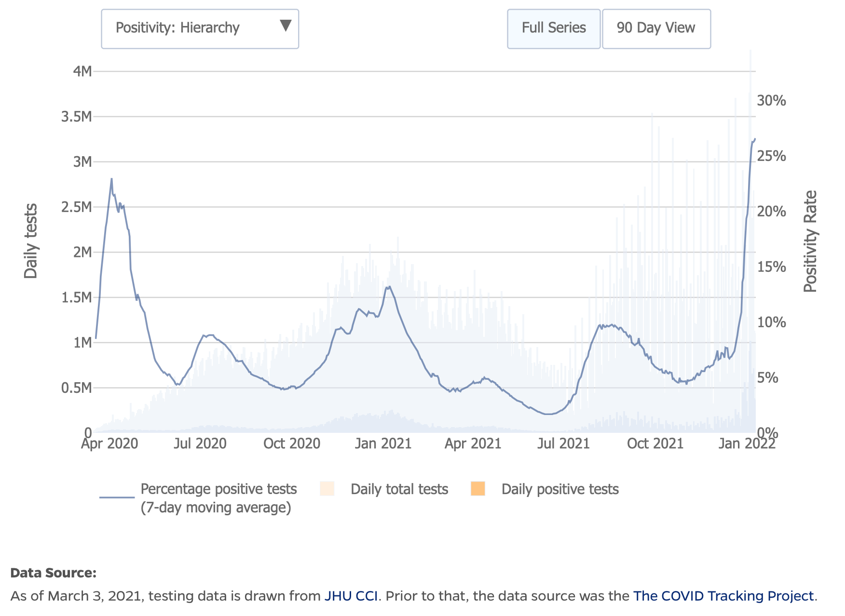
Task: Click the 2.5M tick label
Action: 76,207
